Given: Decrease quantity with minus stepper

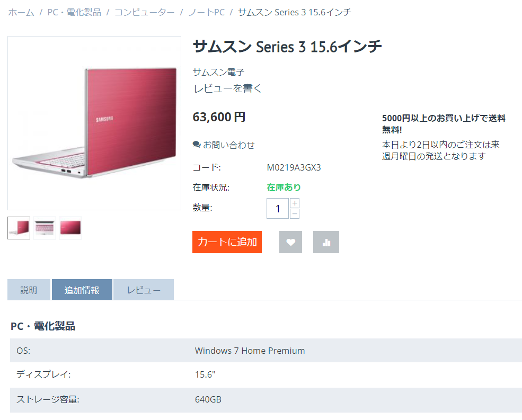Looking at the screenshot, I should tap(295, 213).
